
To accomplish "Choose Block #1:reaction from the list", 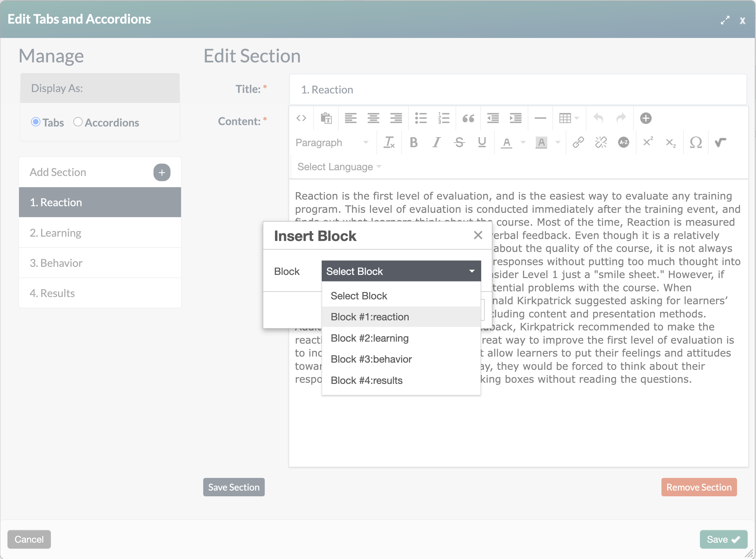I will [401, 317].
